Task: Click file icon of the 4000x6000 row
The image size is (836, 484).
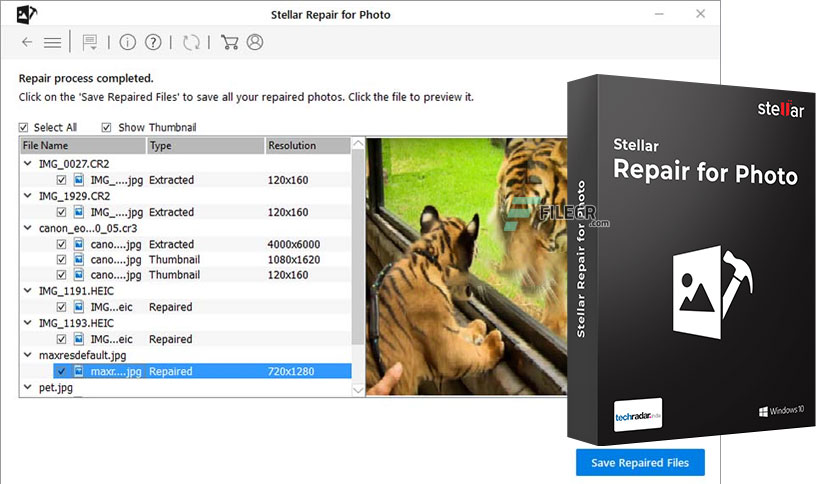Action: click(x=79, y=244)
